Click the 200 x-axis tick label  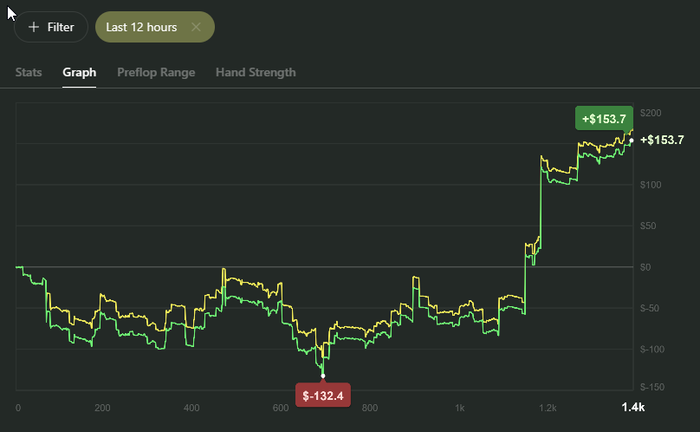[x=102, y=408]
